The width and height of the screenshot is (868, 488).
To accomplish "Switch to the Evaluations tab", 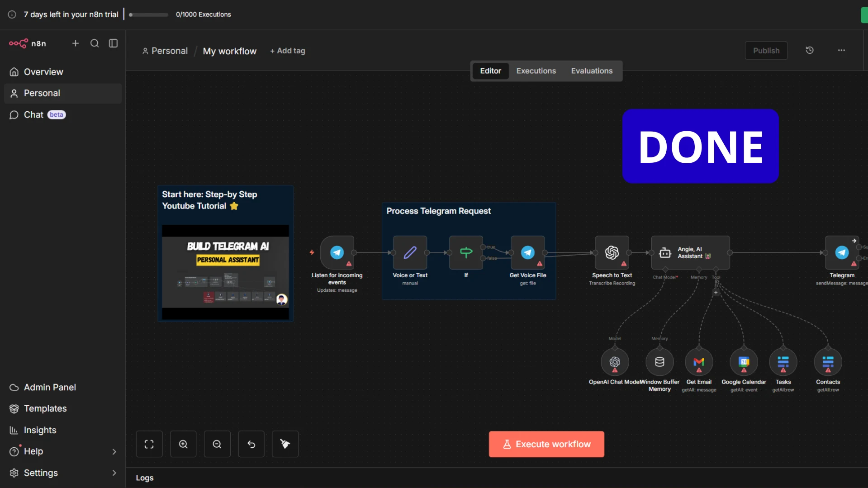I will 592,71.
